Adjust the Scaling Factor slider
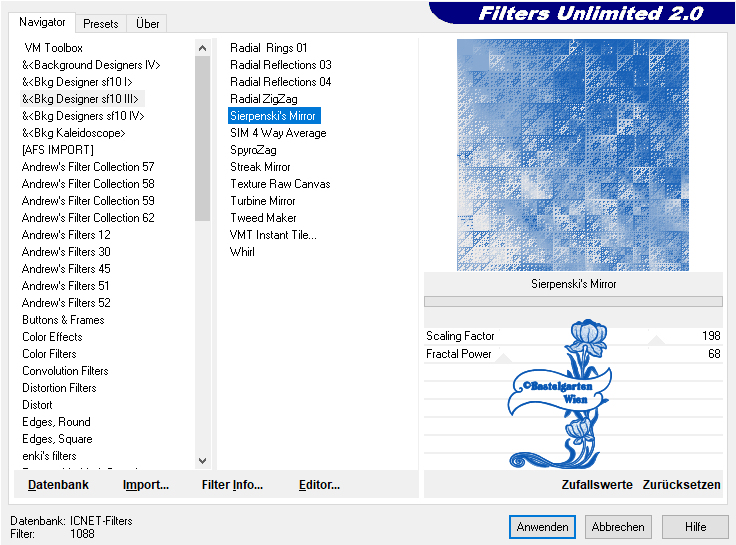The width and height of the screenshot is (736, 545). [x=656, y=339]
